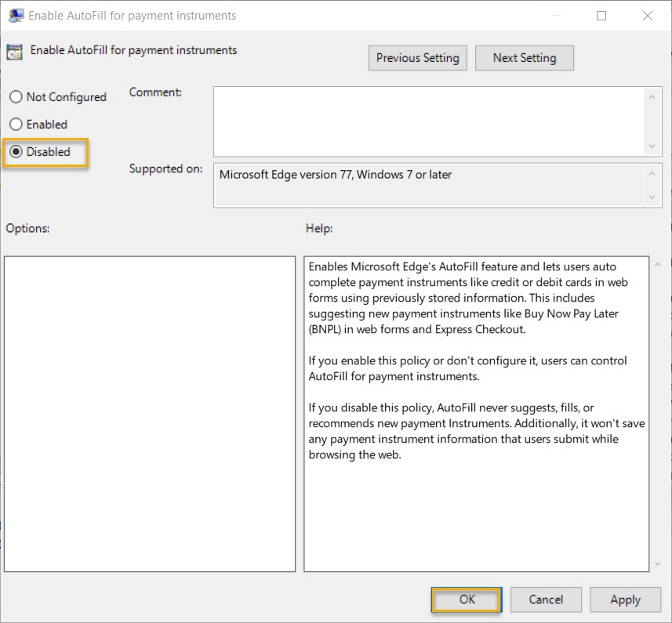672x623 pixels.
Task: Click the Comment field scroll-down arrow
Action: (653, 145)
